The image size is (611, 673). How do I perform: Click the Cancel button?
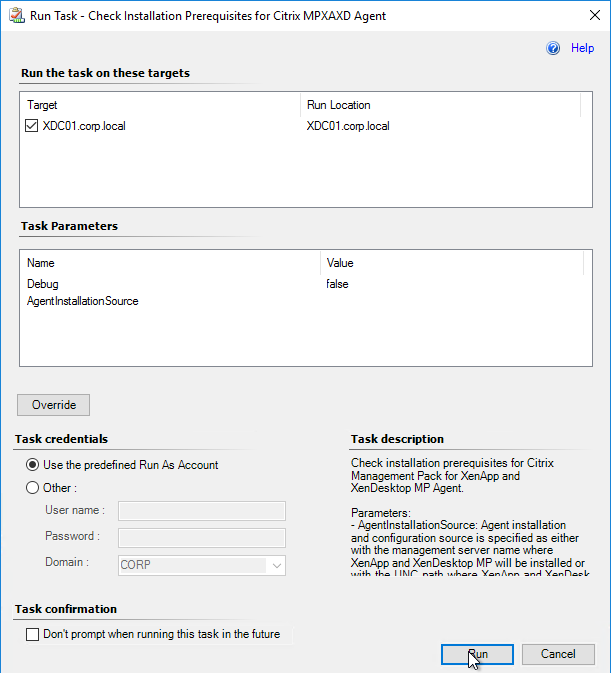[558, 654]
